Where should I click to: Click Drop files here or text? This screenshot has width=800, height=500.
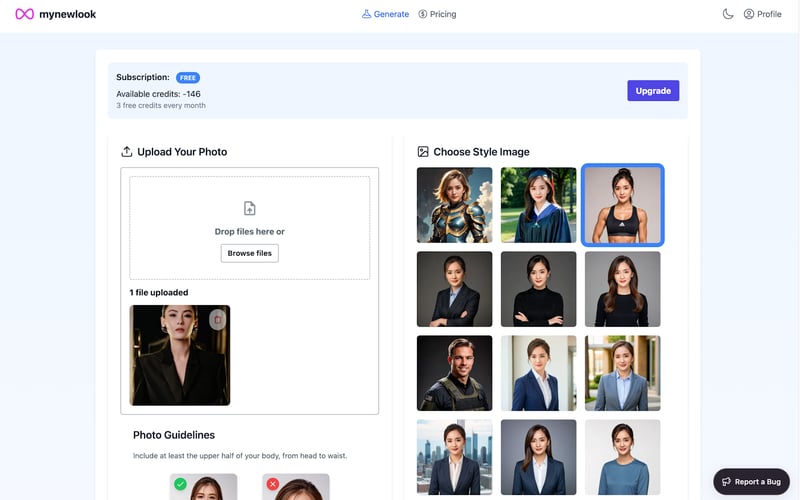tap(249, 232)
